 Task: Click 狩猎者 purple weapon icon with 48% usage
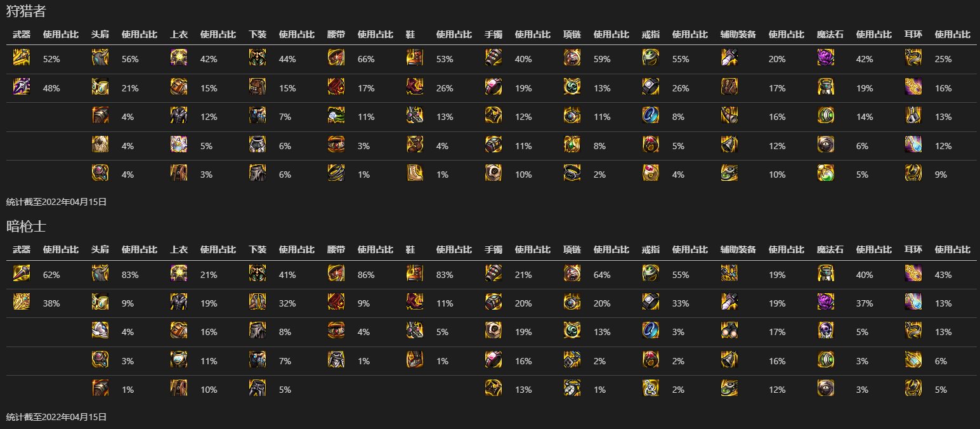[x=22, y=86]
